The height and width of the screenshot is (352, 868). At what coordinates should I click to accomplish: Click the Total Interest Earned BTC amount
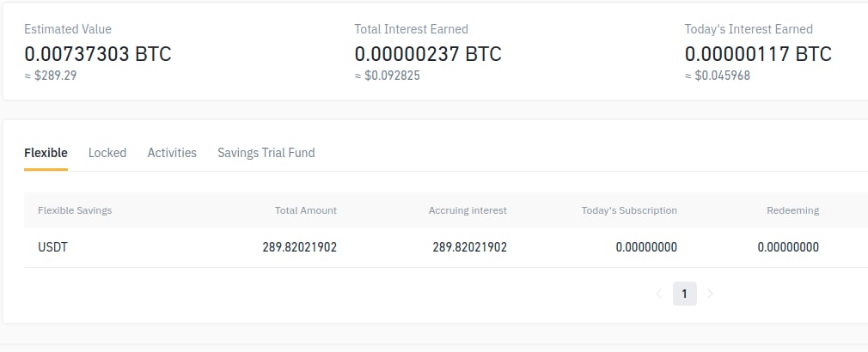(428, 54)
